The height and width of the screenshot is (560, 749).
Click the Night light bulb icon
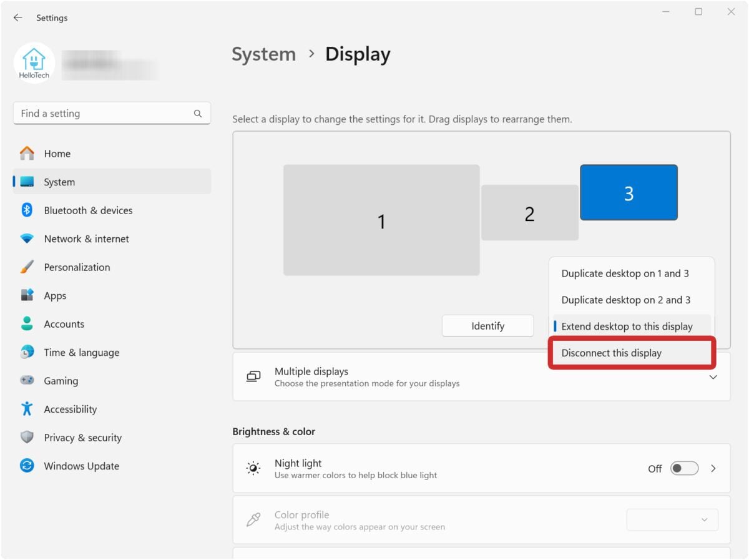pyautogui.click(x=253, y=468)
